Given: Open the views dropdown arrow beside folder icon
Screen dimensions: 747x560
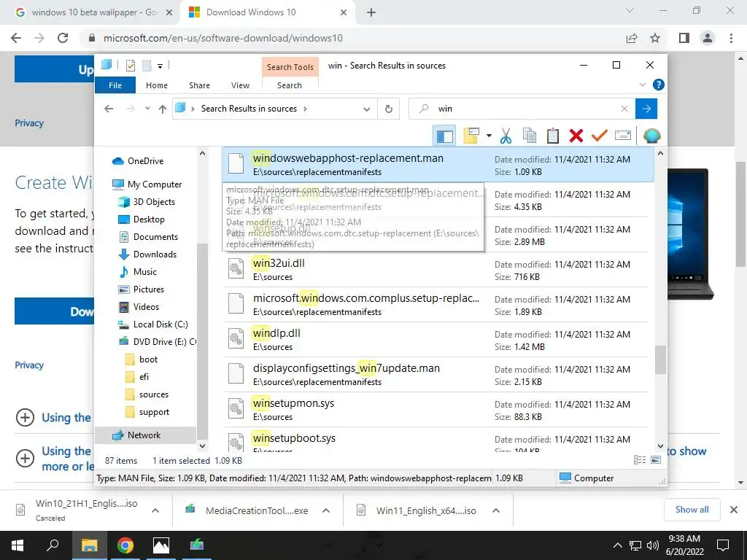Looking at the screenshot, I should (489, 136).
